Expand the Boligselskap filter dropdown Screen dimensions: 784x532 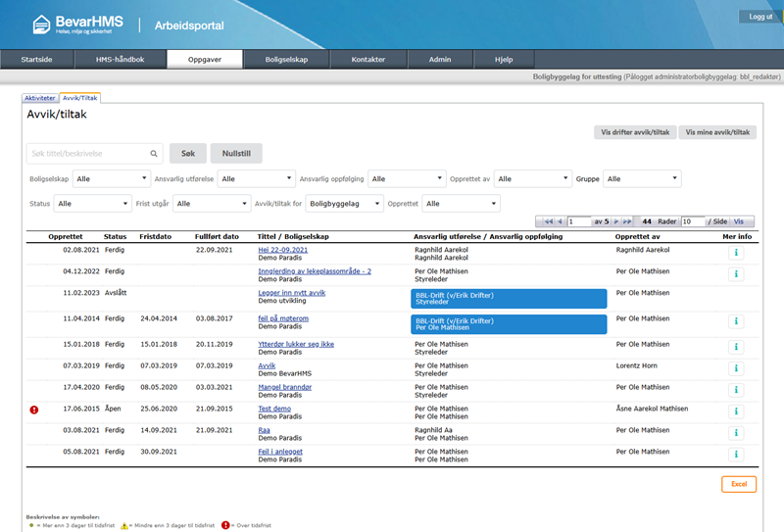coord(110,178)
